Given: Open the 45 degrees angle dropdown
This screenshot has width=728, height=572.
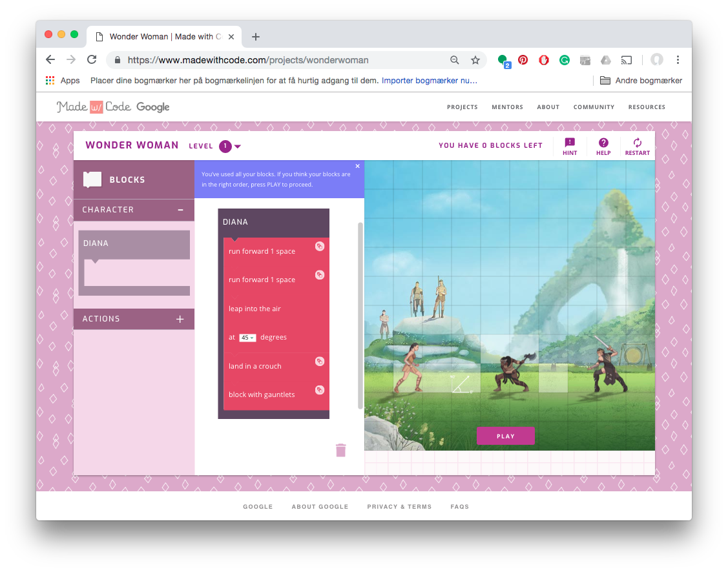Looking at the screenshot, I should (247, 338).
